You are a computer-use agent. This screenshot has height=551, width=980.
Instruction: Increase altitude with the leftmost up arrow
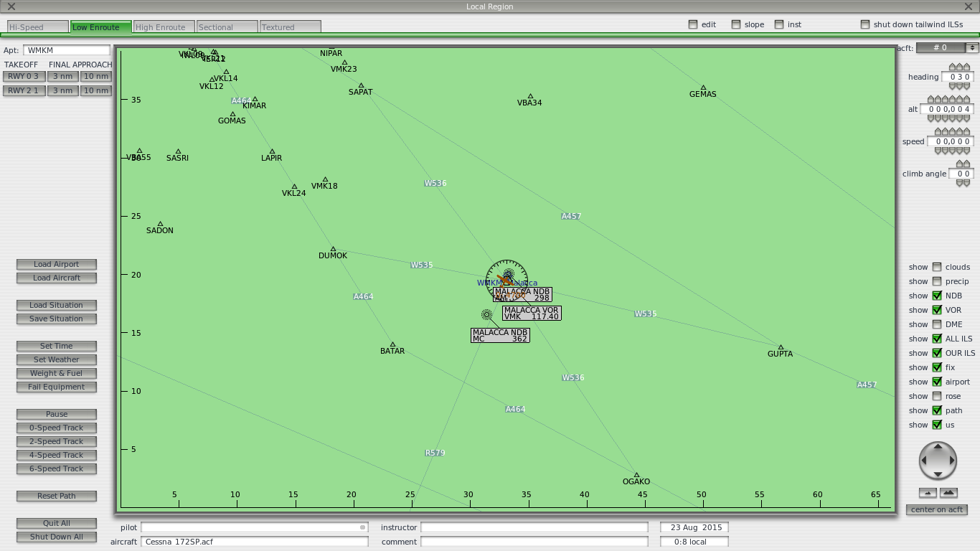(x=931, y=100)
